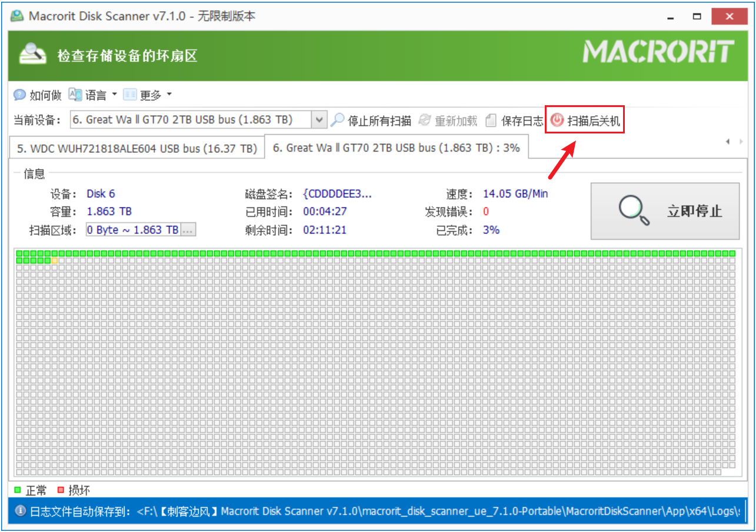
Task: Click the red 损坏 legend swatch
Action: pyautogui.click(x=60, y=490)
